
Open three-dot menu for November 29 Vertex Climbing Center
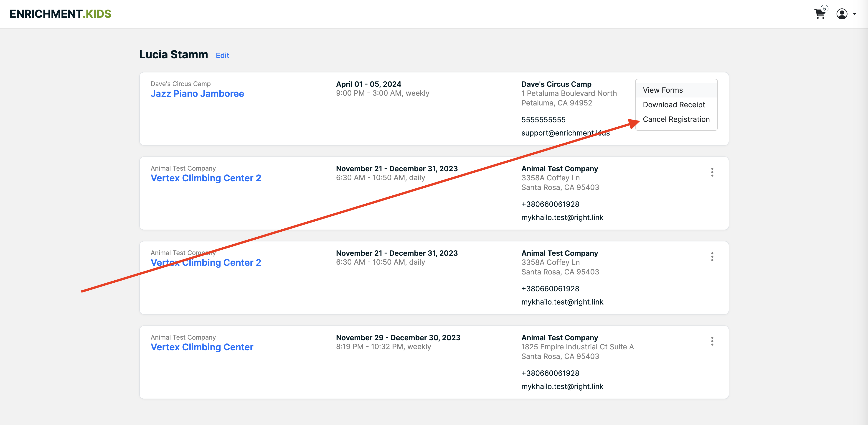click(x=712, y=341)
